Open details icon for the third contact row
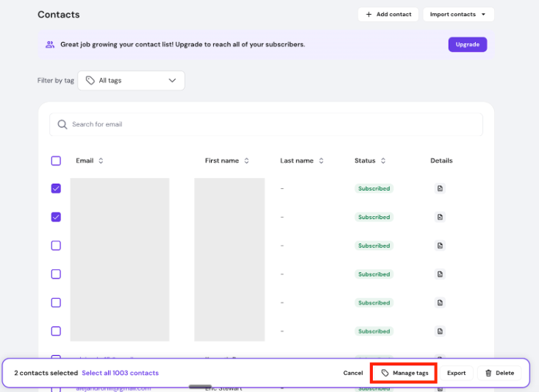 440,246
